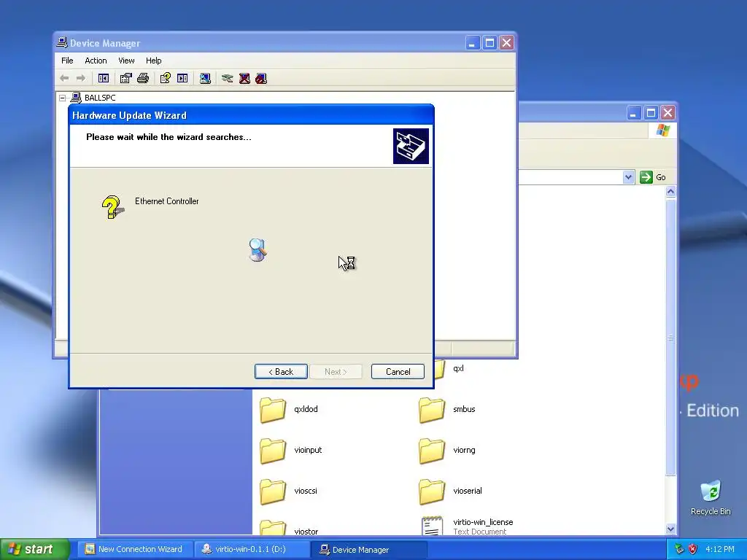Switch to Device Manager taskbar item
747x560 pixels.
pyautogui.click(x=369, y=549)
